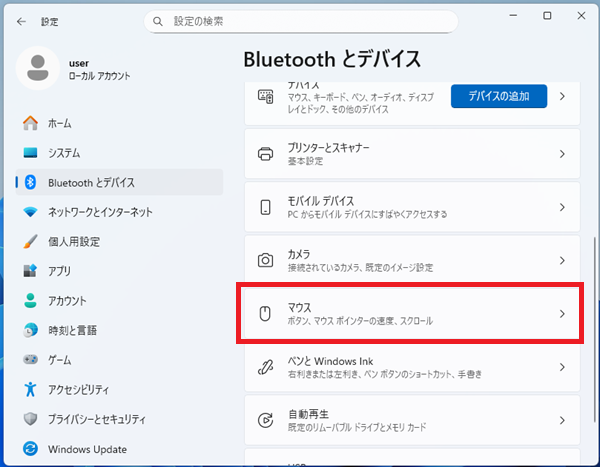This screenshot has height=467, width=600.
Task: Open マウス row chevron
Action: click(x=562, y=314)
